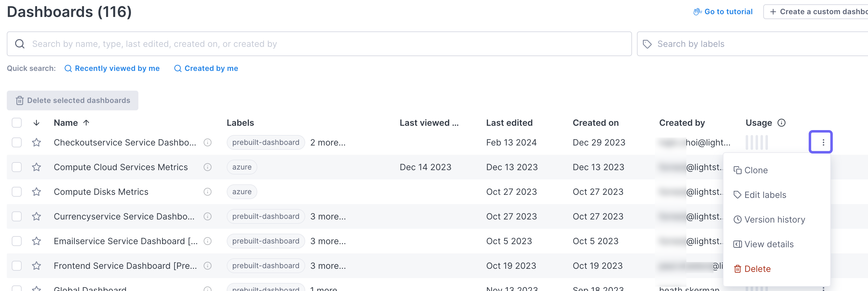Click the Usage bars for Checkoutservice row

[757, 143]
